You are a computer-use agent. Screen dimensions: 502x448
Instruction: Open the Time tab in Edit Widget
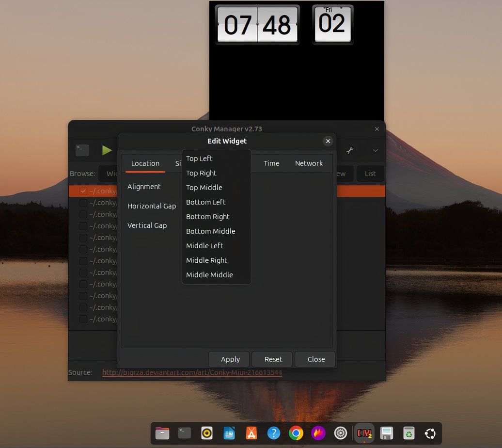tap(271, 163)
